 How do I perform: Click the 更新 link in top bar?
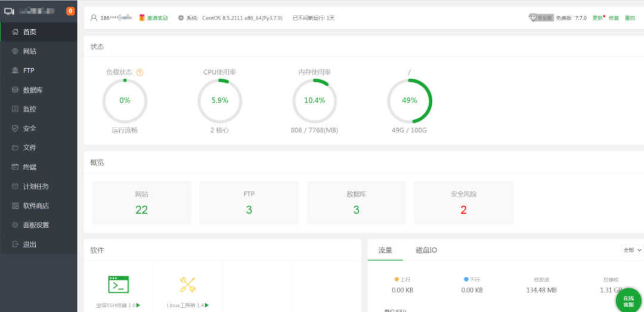597,18
